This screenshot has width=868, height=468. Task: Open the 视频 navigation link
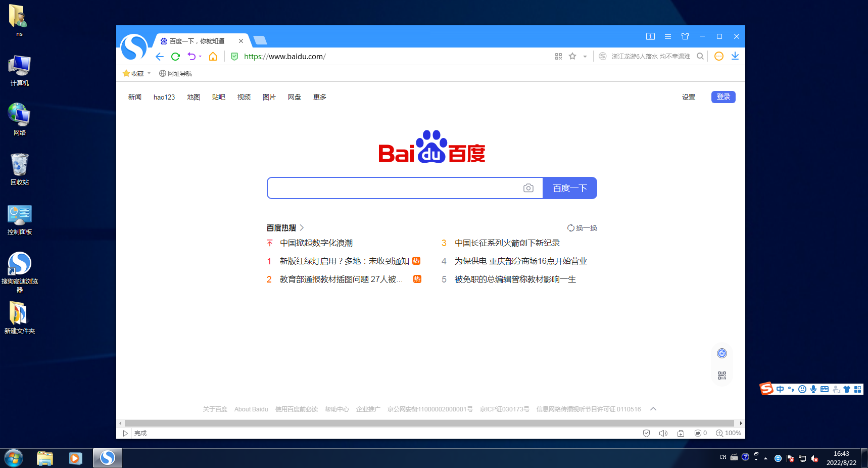(244, 97)
